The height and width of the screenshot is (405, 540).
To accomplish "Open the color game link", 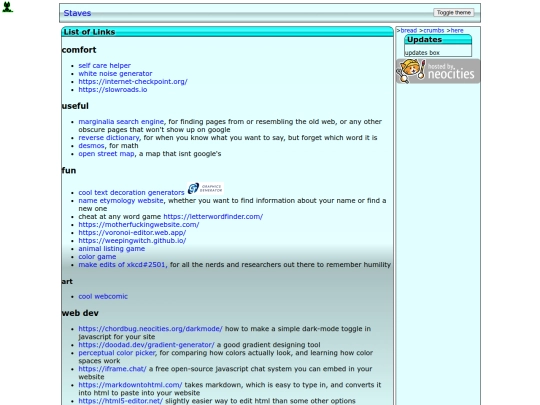I will [x=97, y=257].
